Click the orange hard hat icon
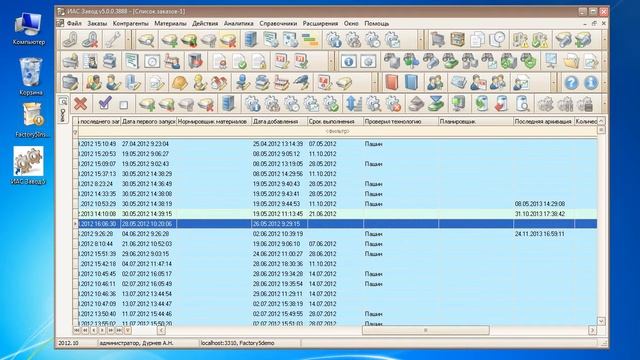The image size is (640, 360). pos(179,82)
